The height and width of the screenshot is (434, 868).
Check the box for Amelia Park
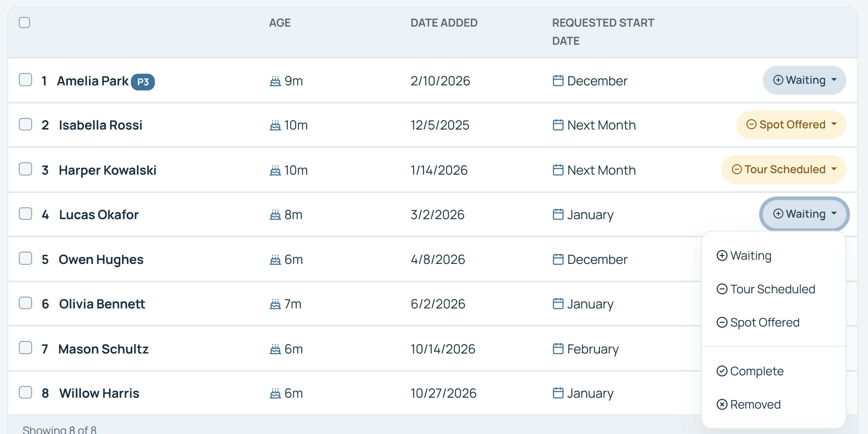25,80
